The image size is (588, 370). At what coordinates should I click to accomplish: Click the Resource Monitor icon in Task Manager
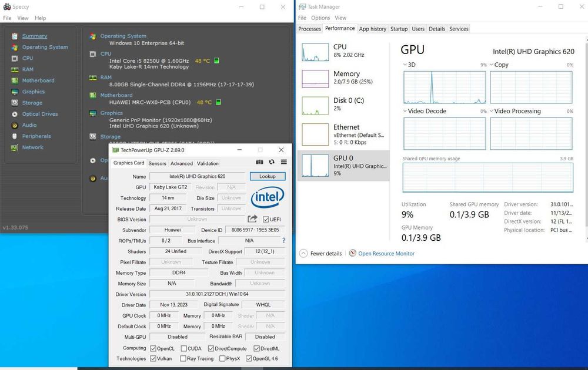click(352, 253)
